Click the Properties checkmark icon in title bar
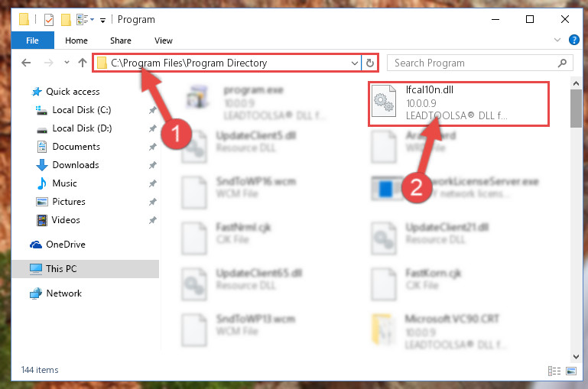Viewport: 588px width, 389px height. [49, 19]
